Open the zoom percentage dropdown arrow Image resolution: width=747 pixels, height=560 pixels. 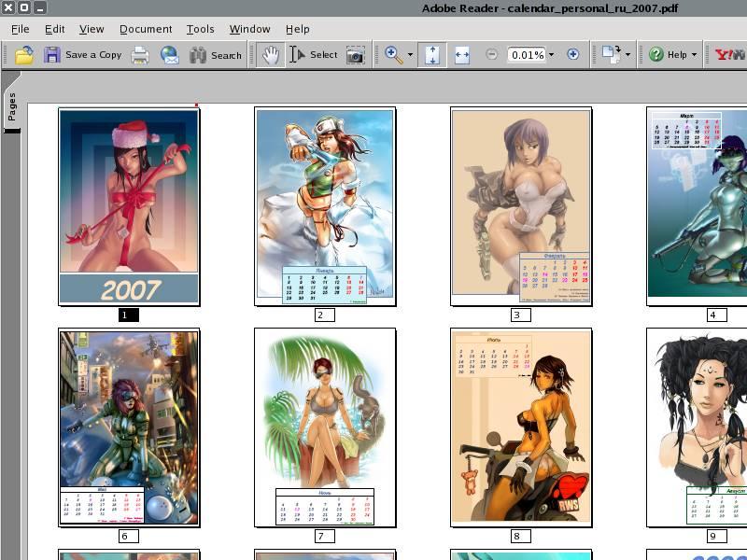point(552,55)
